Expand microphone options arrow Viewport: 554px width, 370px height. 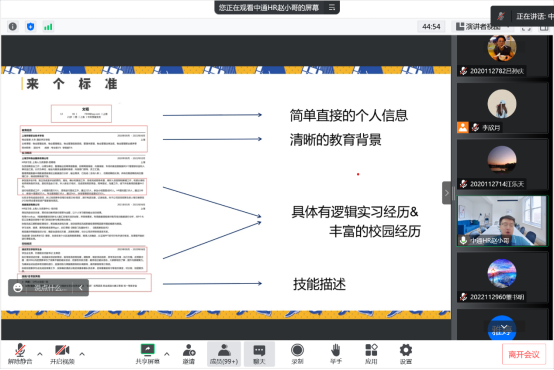40,353
